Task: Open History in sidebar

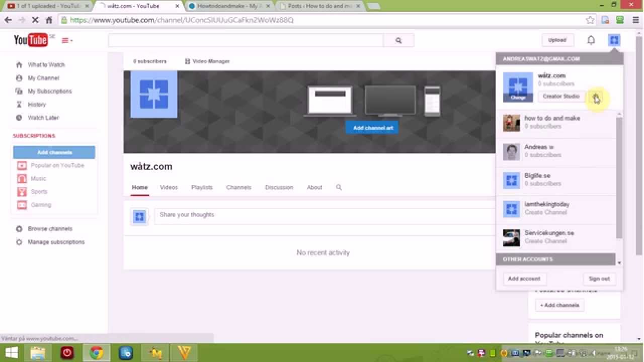Action: pyautogui.click(x=37, y=104)
